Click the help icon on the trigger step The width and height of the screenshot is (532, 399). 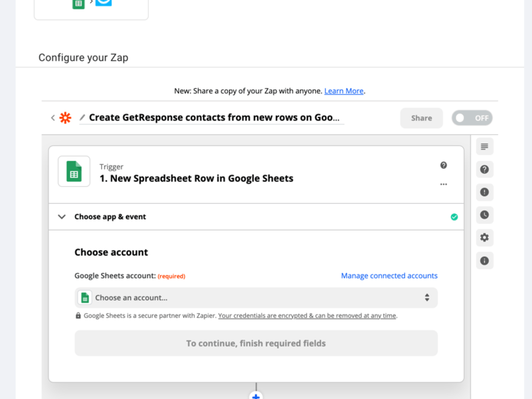coord(444,165)
